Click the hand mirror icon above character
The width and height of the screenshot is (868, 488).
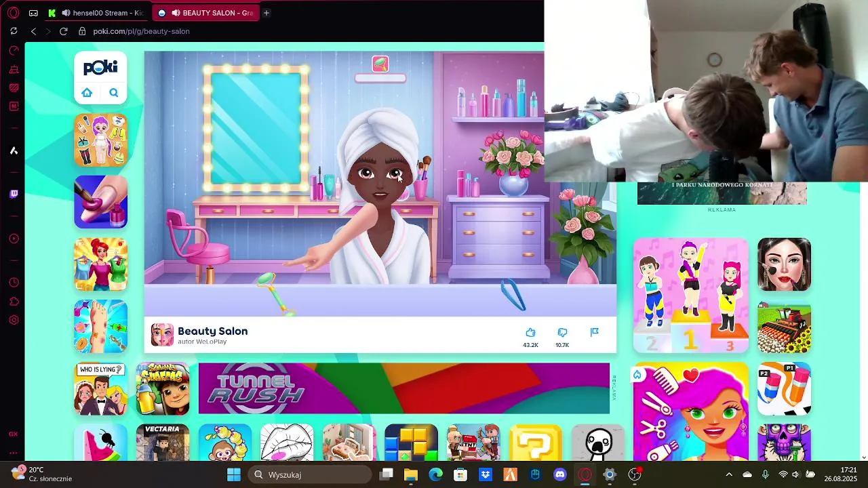pos(380,64)
